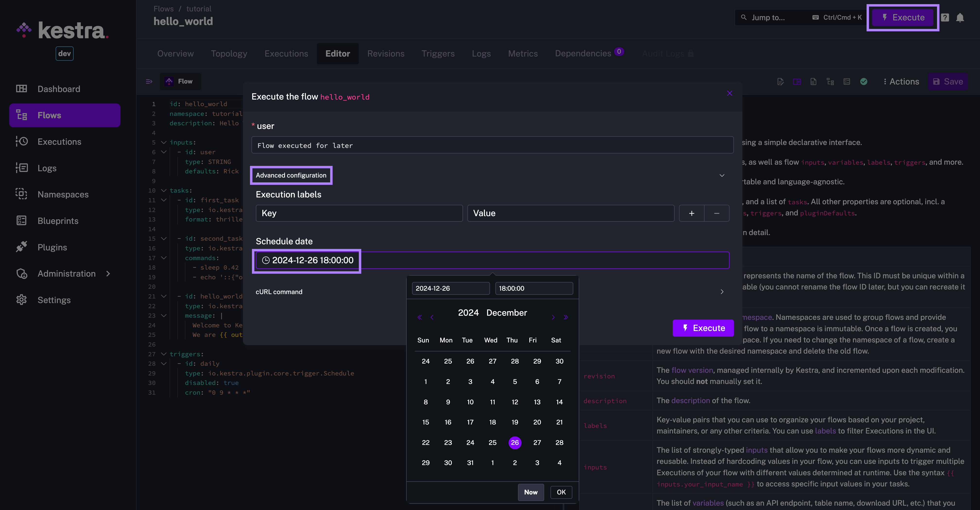980x510 pixels.
Task: Remove label row with minus button
Action: pyautogui.click(x=716, y=213)
